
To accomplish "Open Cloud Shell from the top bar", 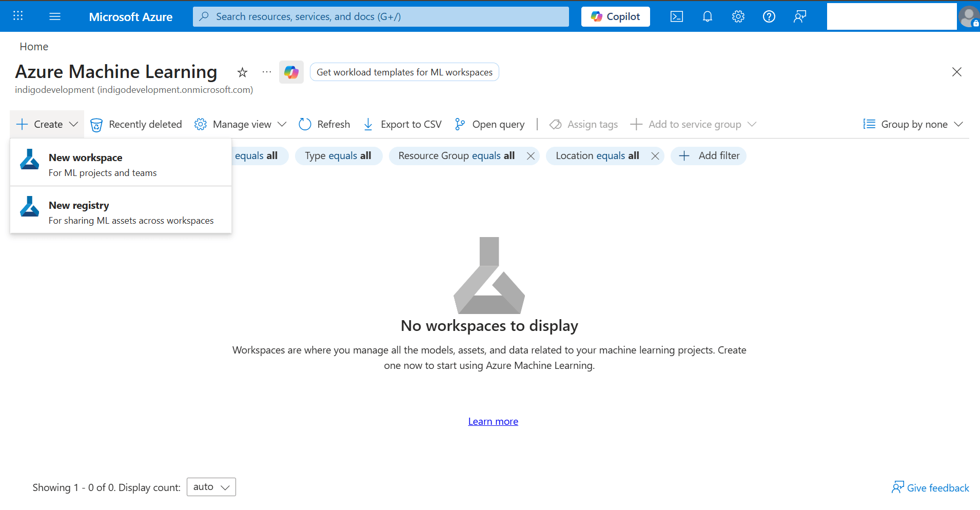I will (x=676, y=16).
